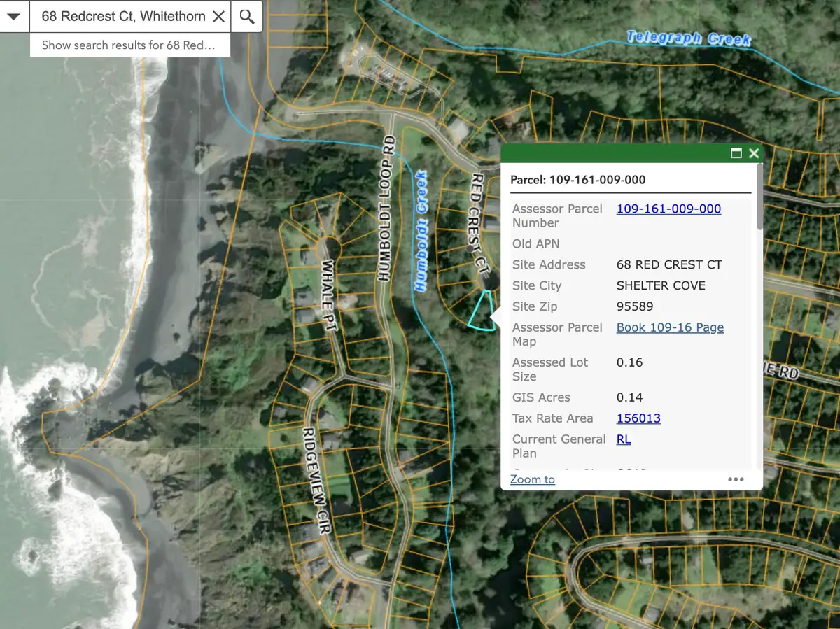840x629 pixels.
Task: Close the parcel info popup
Action: coord(754,153)
